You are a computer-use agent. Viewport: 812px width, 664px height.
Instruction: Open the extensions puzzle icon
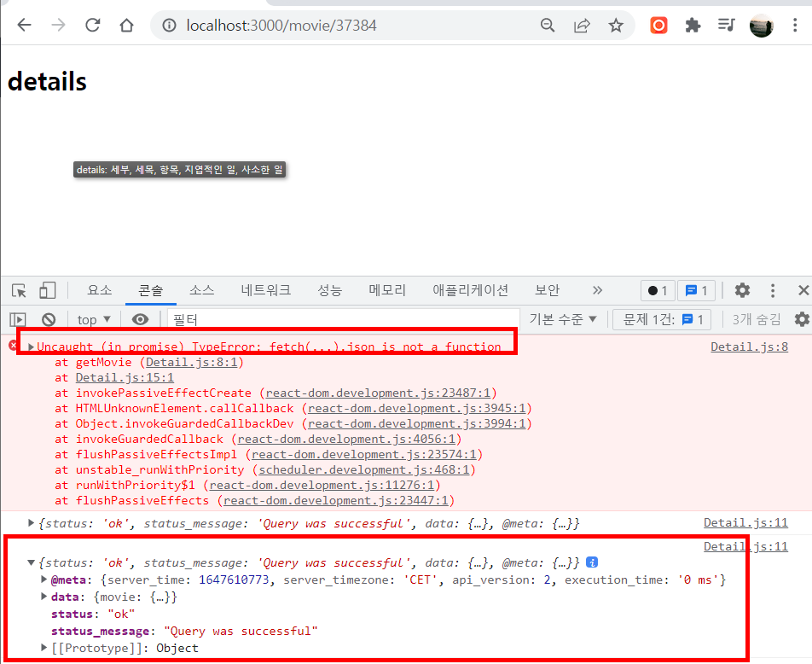coord(693,25)
